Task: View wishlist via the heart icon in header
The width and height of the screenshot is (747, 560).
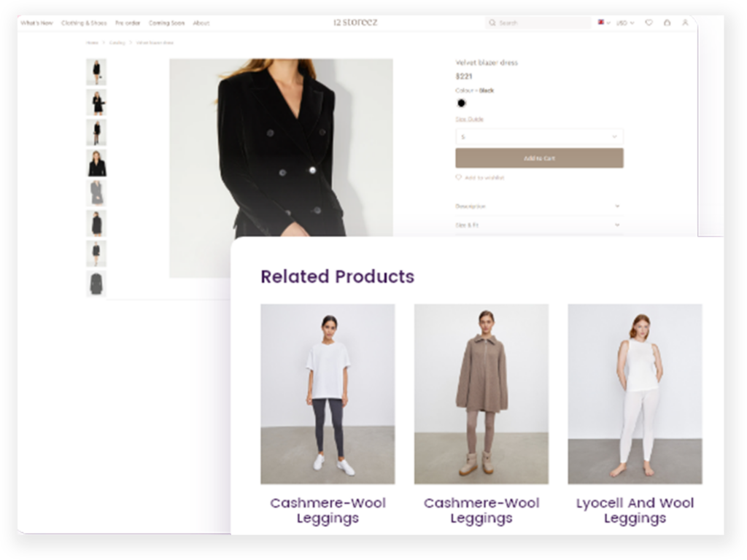Action: tap(649, 23)
